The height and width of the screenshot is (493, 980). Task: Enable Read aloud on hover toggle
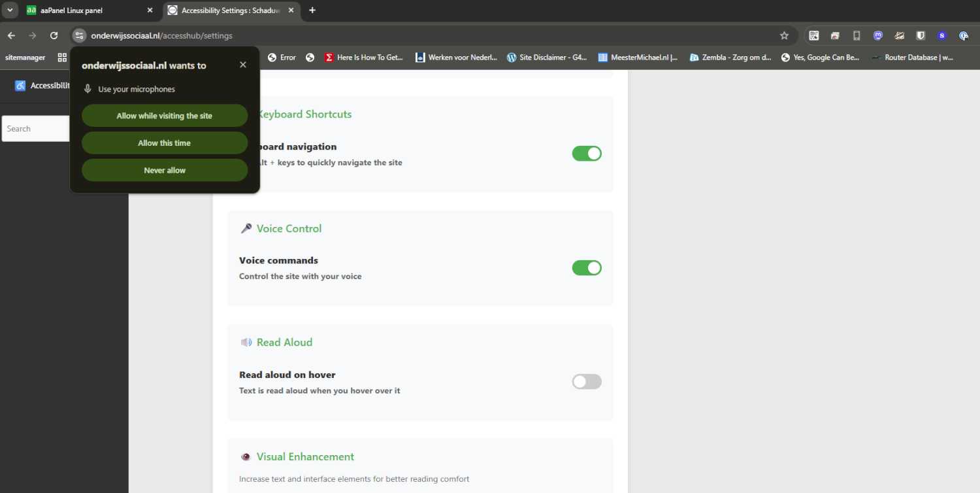click(x=586, y=382)
